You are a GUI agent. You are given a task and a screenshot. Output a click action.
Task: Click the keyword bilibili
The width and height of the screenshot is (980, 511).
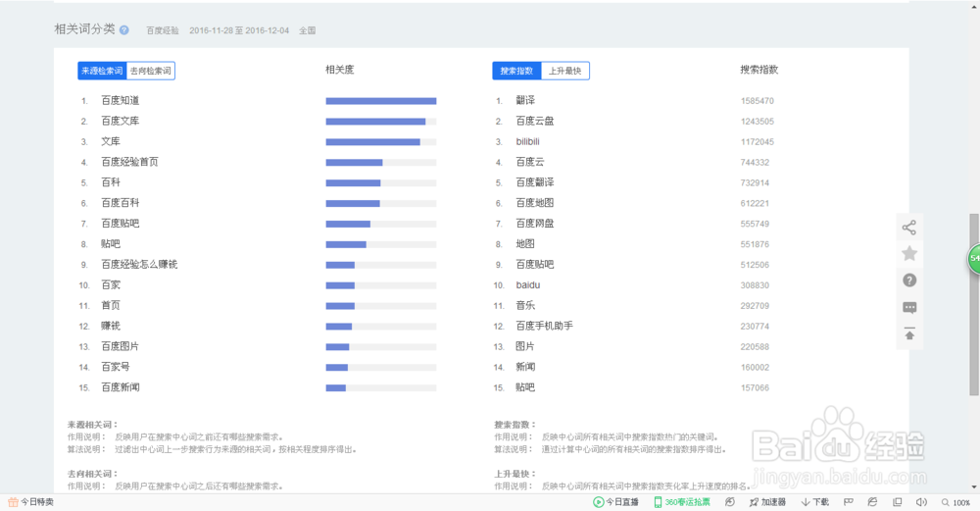(x=527, y=141)
